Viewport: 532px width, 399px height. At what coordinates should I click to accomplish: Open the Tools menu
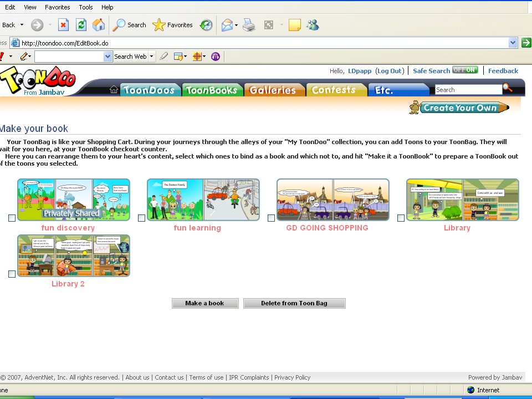(x=86, y=7)
